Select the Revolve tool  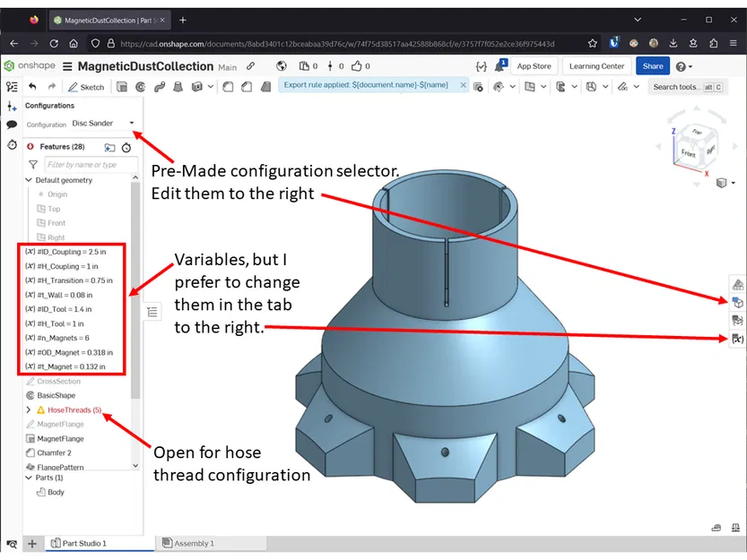(x=140, y=86)
